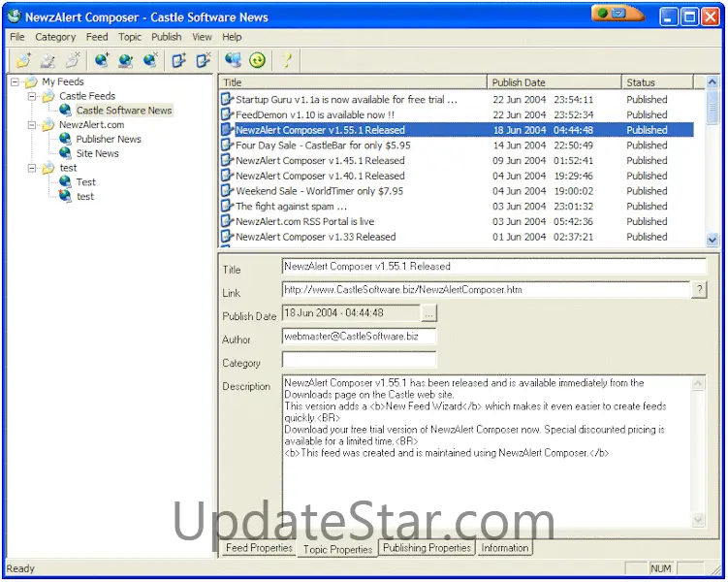Click into the Link URL field
Viewport: 728px width, 582px height.
[x=486, y=290]
